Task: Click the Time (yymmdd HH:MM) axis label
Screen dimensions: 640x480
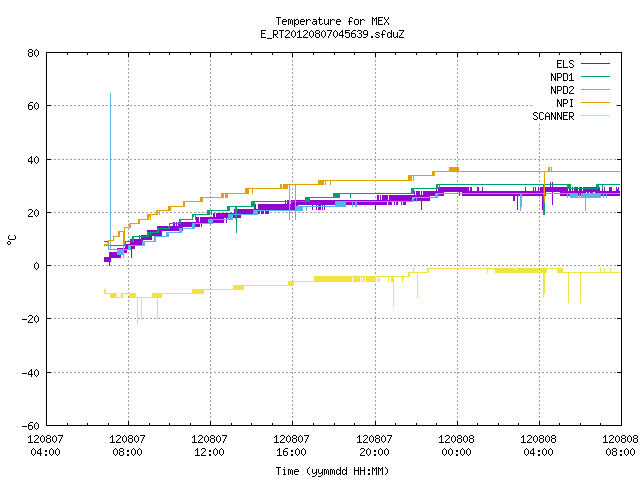Action: coord(332,471)
